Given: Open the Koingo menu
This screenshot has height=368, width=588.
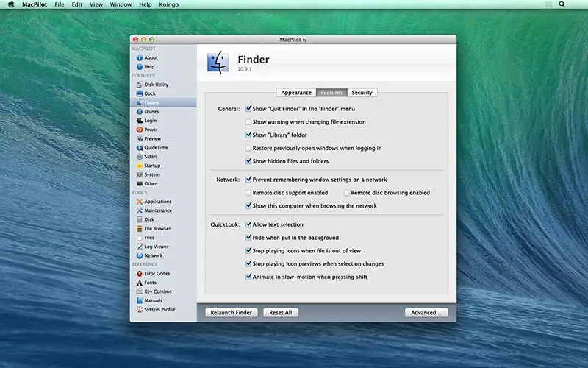Looking at the screenshot, I should [x=169, y=4].
